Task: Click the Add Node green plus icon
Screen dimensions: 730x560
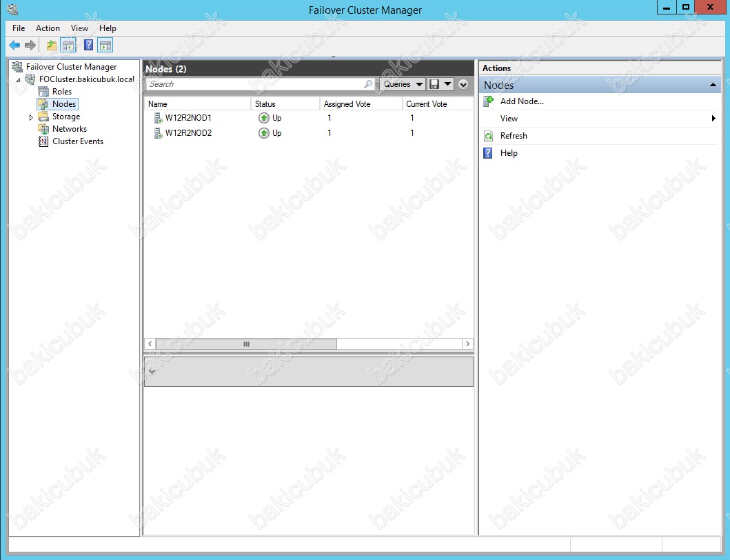Action: pos(488,101)
